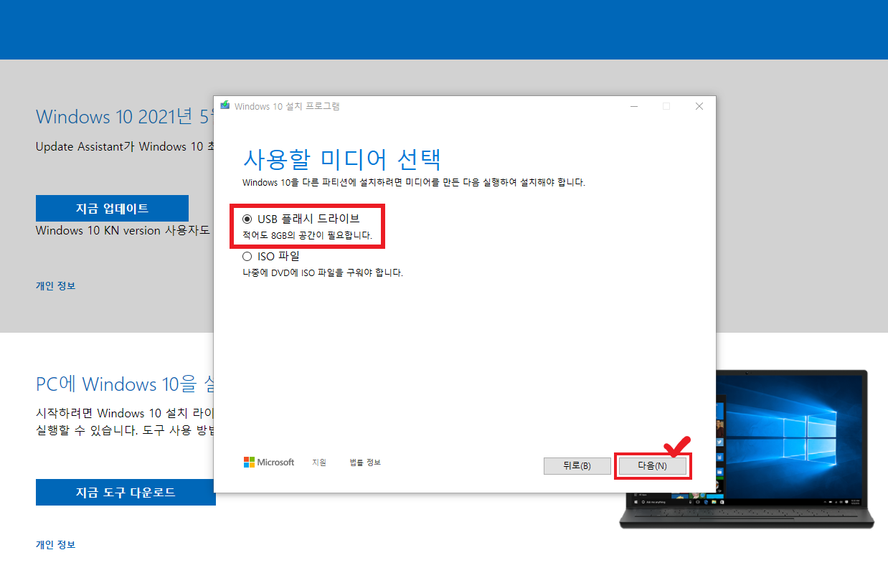The image size is (888, 588).
Task: Click 지금 도구 다운로드 button on webpage
Action: pyautogui.click(x=126, y=493)
